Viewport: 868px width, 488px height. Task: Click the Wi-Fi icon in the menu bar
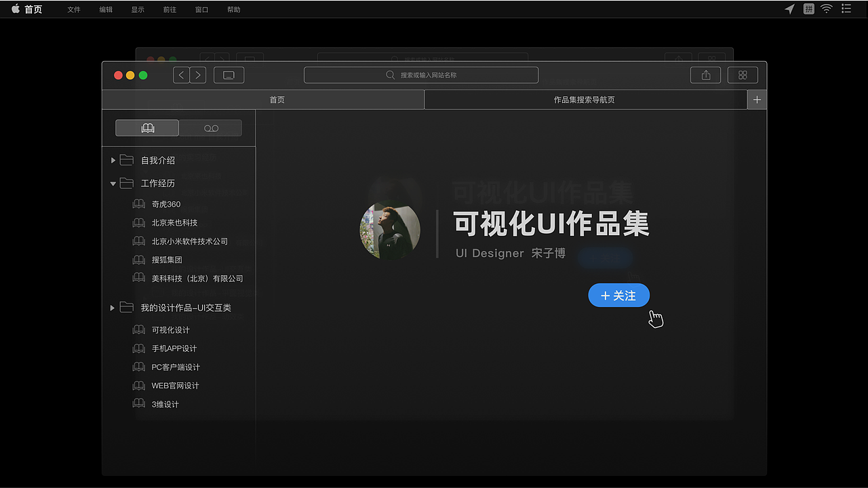coord(826,9)
